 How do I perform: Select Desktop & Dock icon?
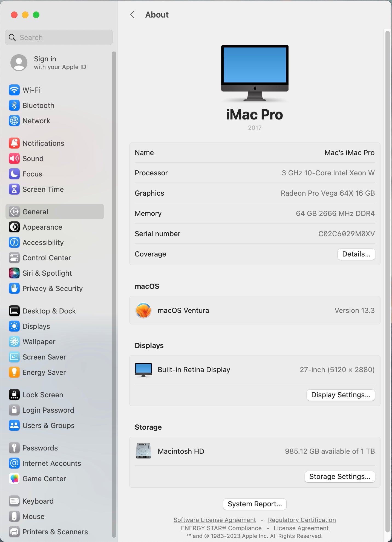coord(14,311)
